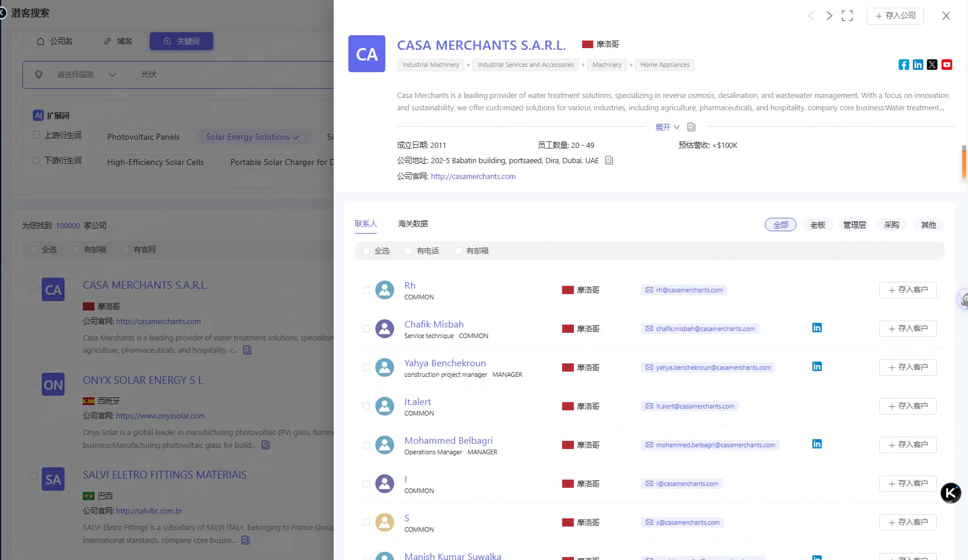968x560 pixels.
Task: Open the company's YouTube icon
Action: click(x=946, y=65)
